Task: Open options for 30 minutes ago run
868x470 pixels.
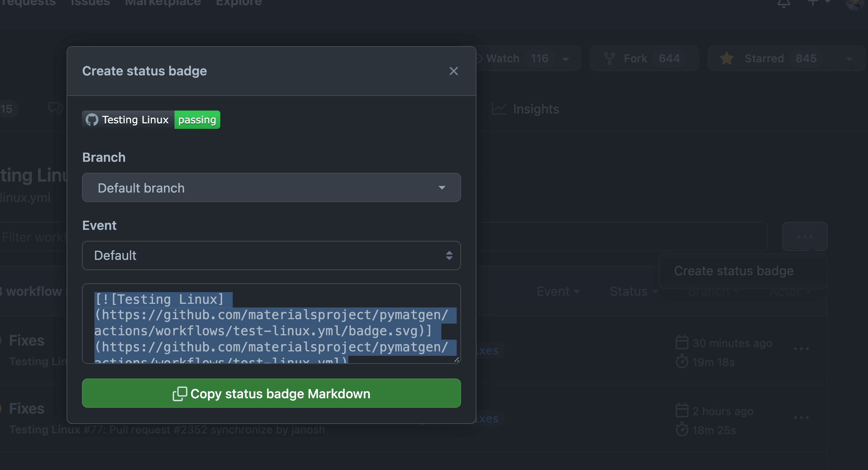Action: click(x=801, y=349)
